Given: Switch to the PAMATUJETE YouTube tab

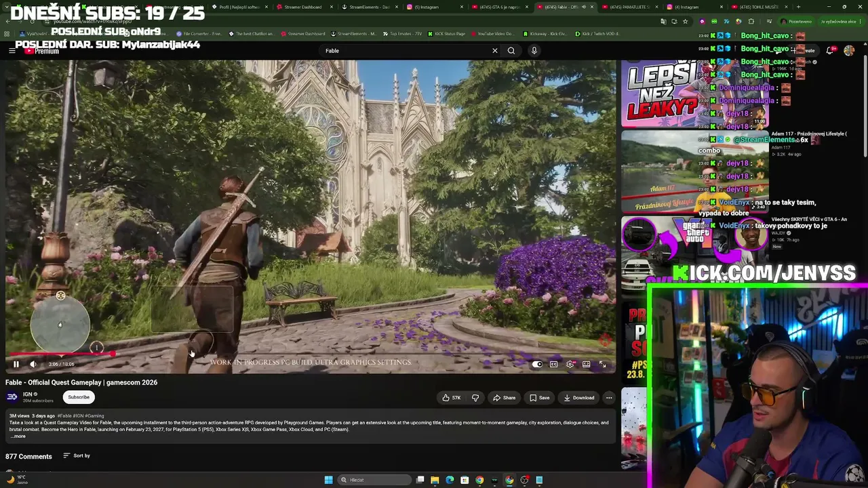Looking at the screenshot, I should click(x=629, y=7).
